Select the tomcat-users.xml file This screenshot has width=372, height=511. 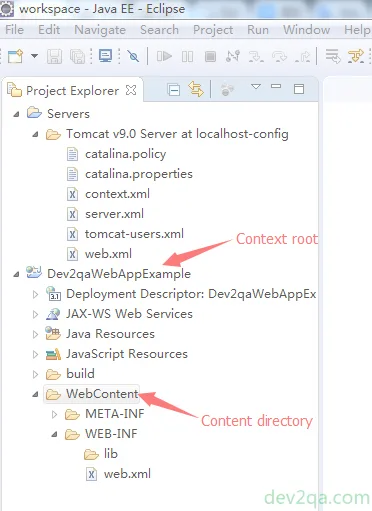tap(134, 234)
